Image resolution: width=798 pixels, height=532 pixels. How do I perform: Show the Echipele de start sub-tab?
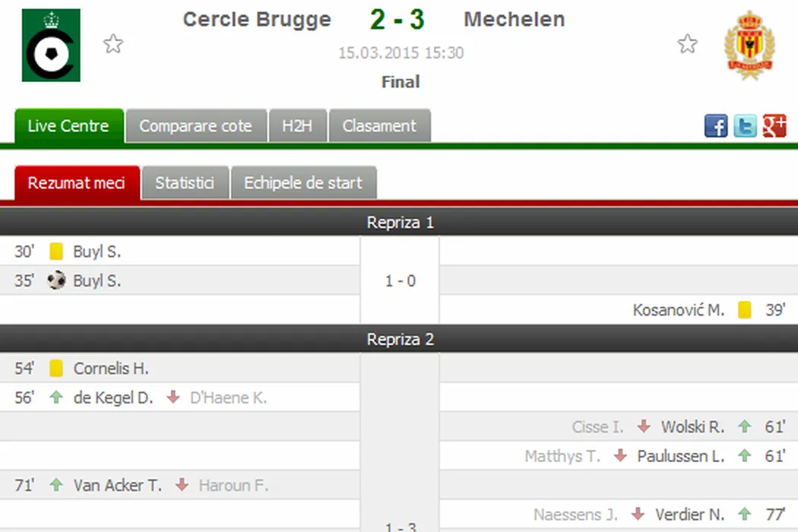tap(303, 183)
